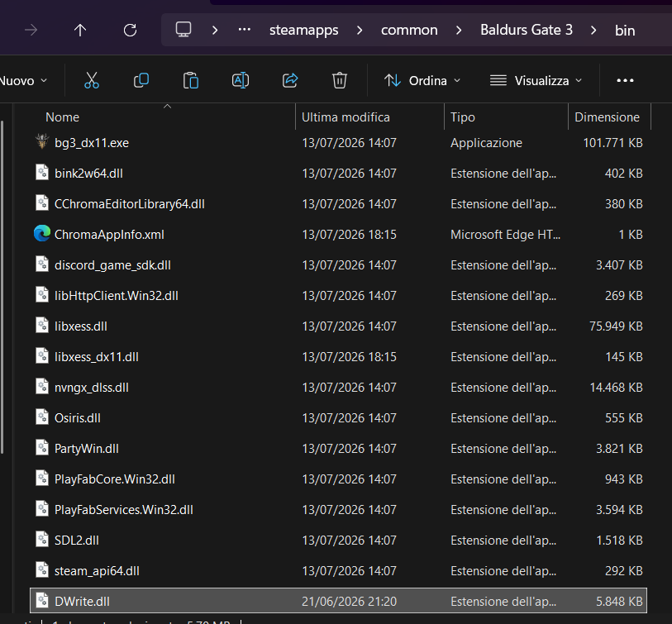This screenshot has height=624, width=672.
Task: Click the bg3_dx11.exe application icon
Action: click(x=42, y=141)
